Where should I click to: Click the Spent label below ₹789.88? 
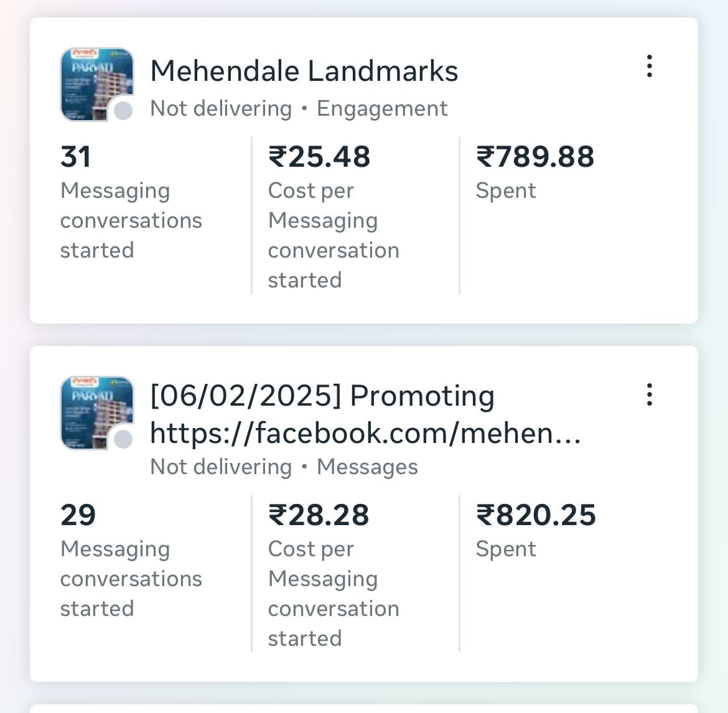coord(505,190)
